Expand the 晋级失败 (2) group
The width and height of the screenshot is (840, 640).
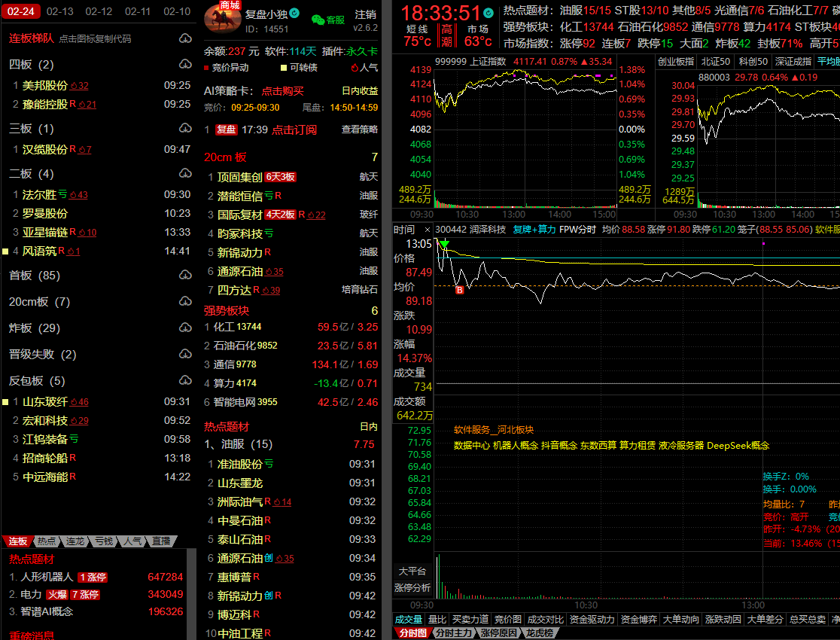[x=42, y=354]
